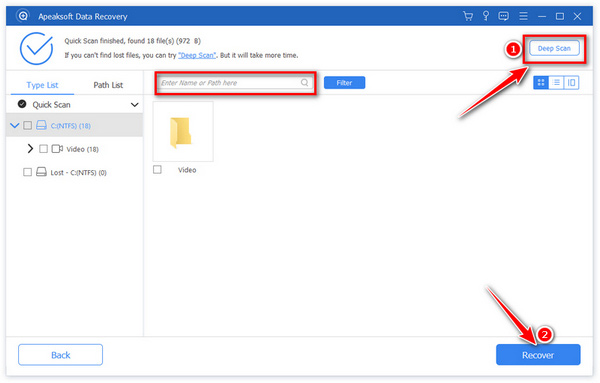Open the hamburger menu icon
The image size is (600, 383).
pos(523,16)
